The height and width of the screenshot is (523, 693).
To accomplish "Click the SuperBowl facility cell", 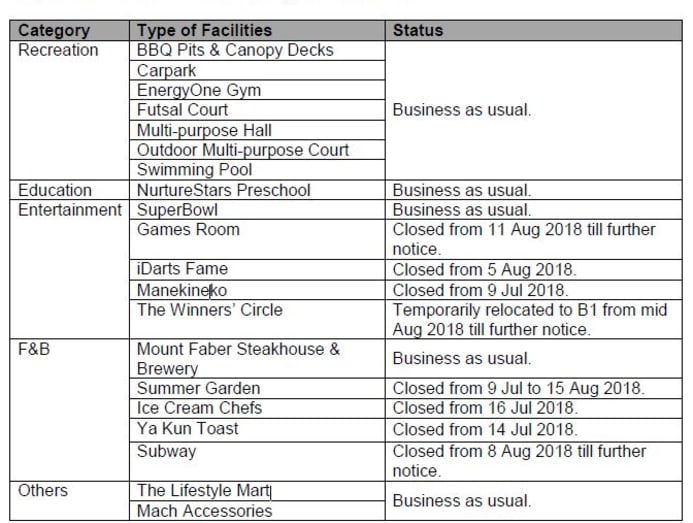I will (177, 210).
